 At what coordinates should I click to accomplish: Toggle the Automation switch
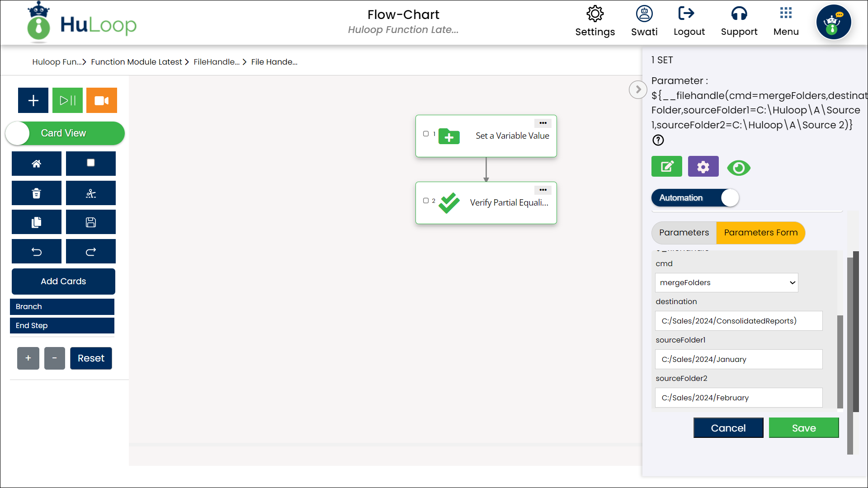pyautogui.click(x=695, y=198)
